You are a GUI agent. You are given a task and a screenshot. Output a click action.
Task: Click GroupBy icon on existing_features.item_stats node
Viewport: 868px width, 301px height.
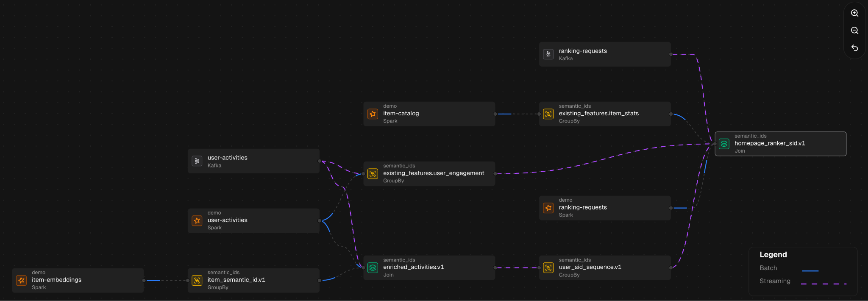pyautogui.click(x=548, y=114)
